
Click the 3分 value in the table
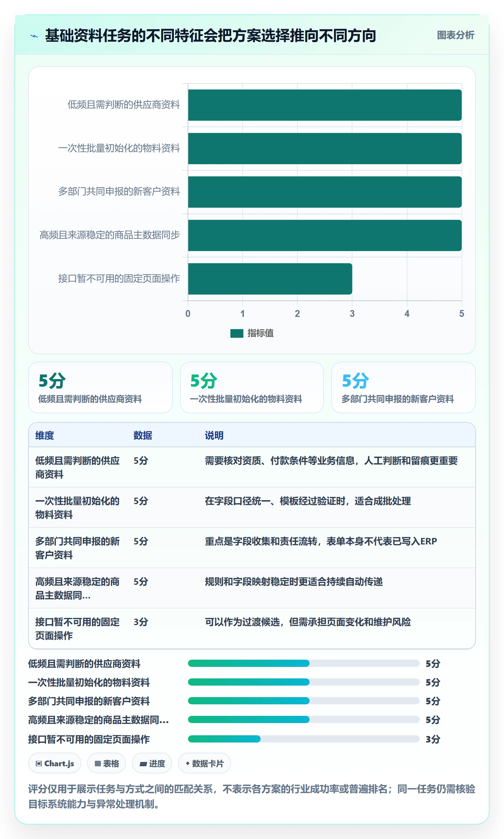pos(141,622)
